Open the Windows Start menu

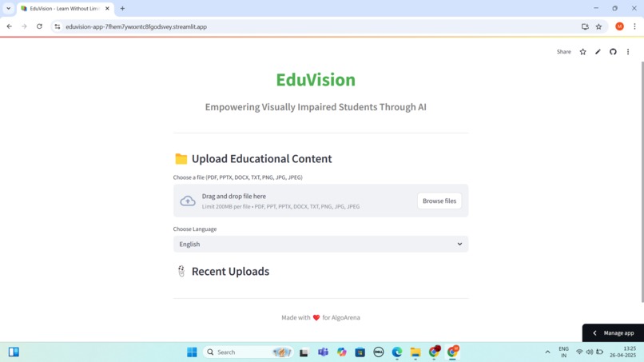(192, 352)
